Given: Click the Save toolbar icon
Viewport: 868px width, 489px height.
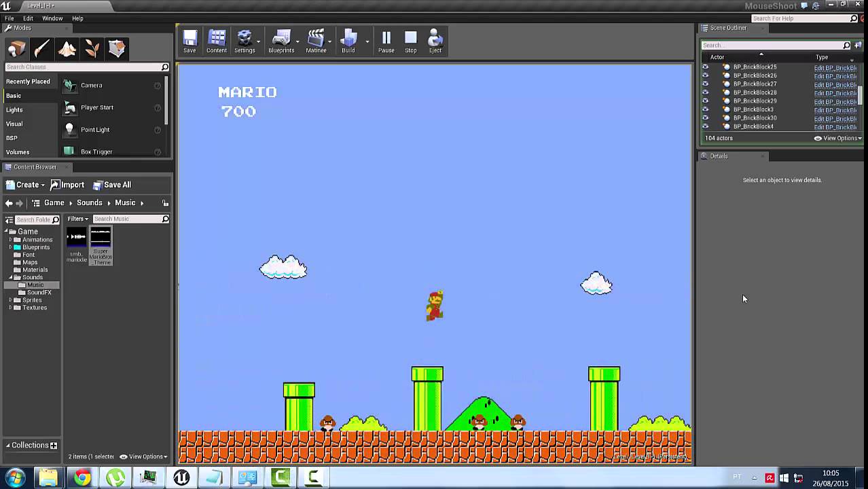Looking at the screenshot, I should pos(189,41).
